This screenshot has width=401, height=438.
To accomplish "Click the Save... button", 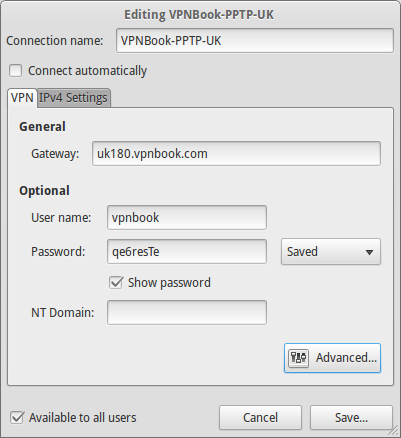I will [x=351, y=418].
